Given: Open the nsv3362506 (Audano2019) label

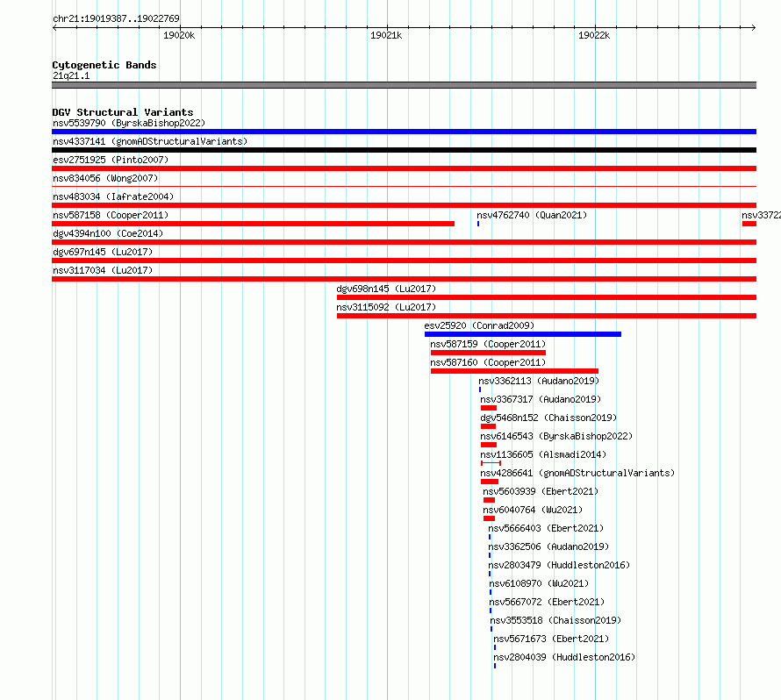Looking at the screenshot, I should (x=548, y=546).
